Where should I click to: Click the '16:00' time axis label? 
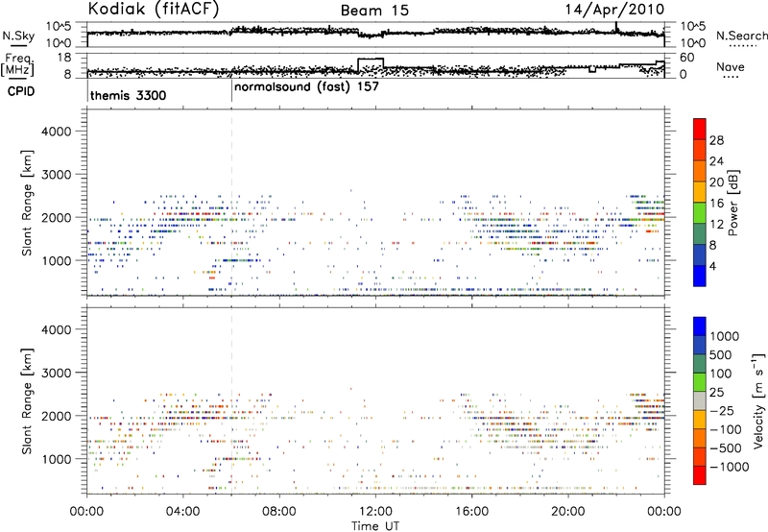tap(471, 512)
